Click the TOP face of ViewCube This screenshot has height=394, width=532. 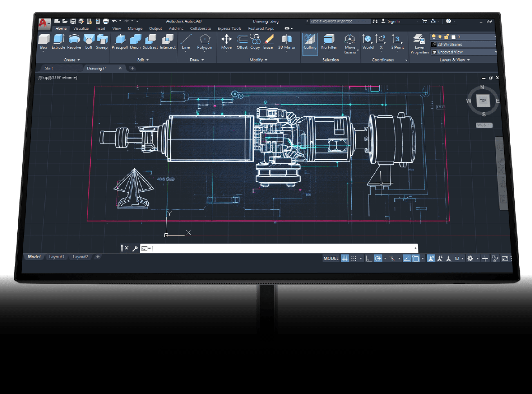click(x=483, y=100)
